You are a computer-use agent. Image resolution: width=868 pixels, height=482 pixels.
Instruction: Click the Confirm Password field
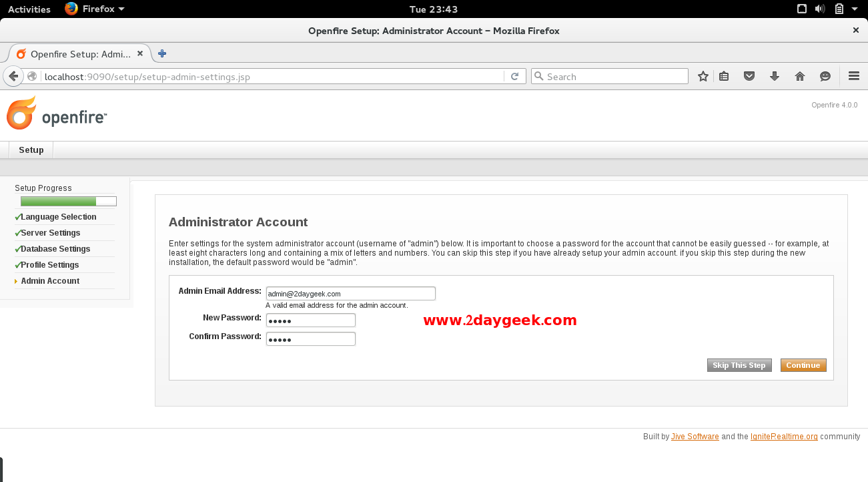[x=310, y=338]
